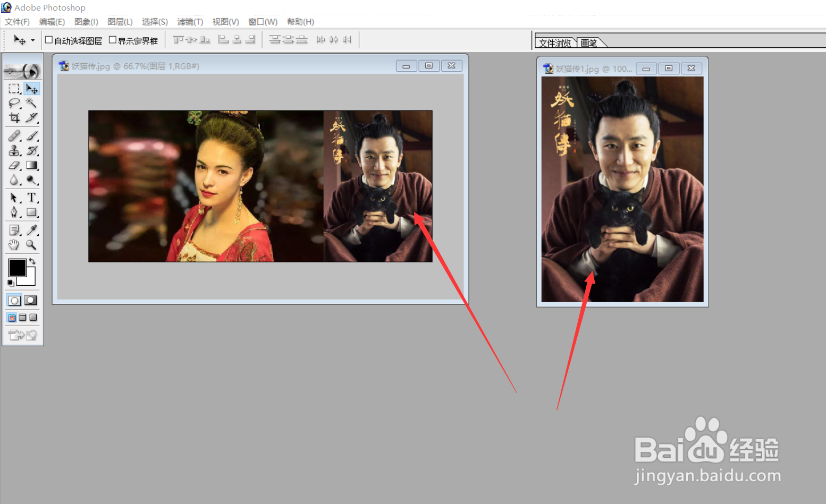Open the 图象(I) menu
Image resolution: width=826 pixels, height=504 pixels.
coord(86,22)
